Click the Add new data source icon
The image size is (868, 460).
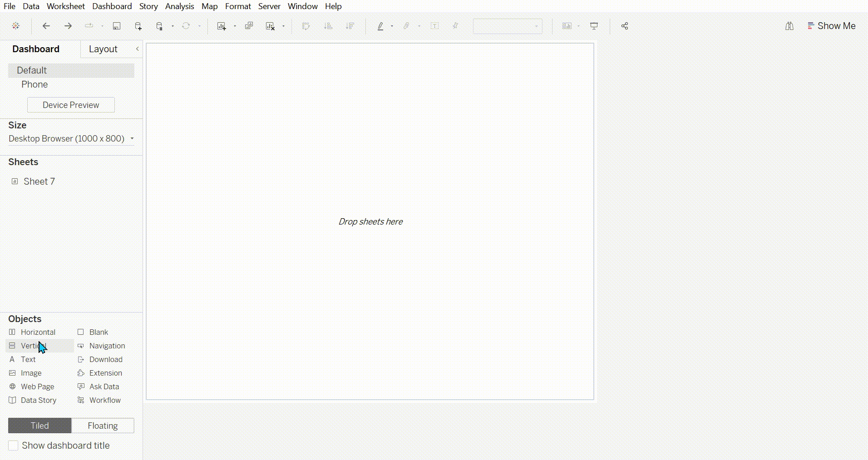138,26
